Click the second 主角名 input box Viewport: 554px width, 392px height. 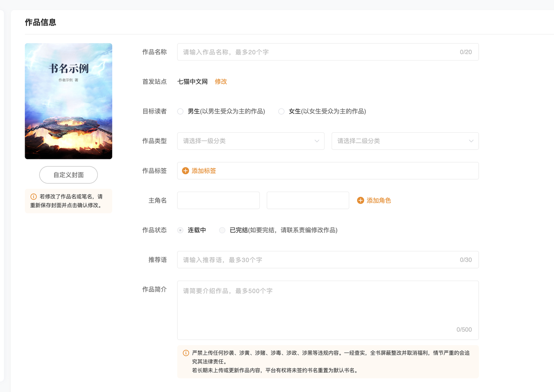tap(308, 200)
